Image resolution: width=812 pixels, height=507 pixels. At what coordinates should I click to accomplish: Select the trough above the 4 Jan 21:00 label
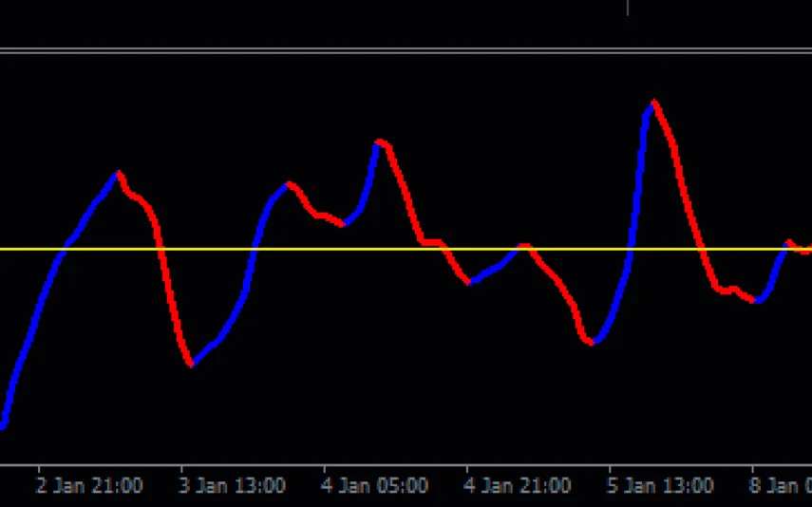[469, 282]
